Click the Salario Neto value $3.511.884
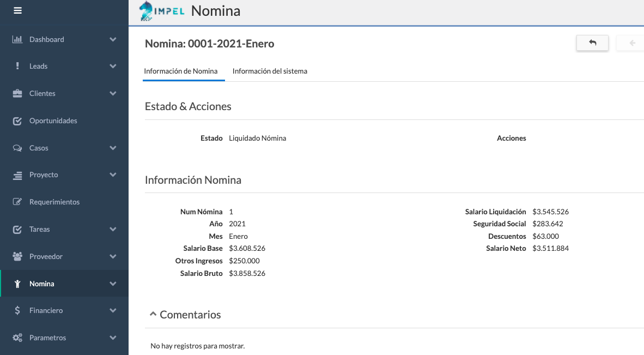Image resolution: width=644 pixels, height=355 pixels. tap(551, 248)
